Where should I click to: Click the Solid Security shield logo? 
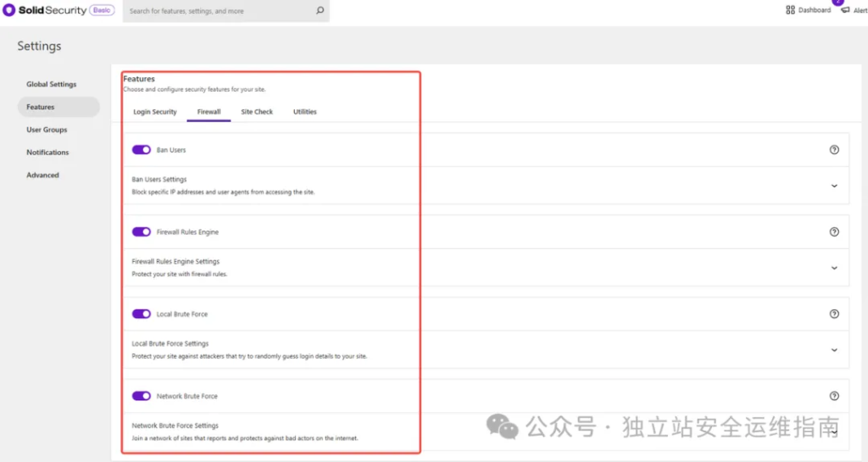pos(8,10)
